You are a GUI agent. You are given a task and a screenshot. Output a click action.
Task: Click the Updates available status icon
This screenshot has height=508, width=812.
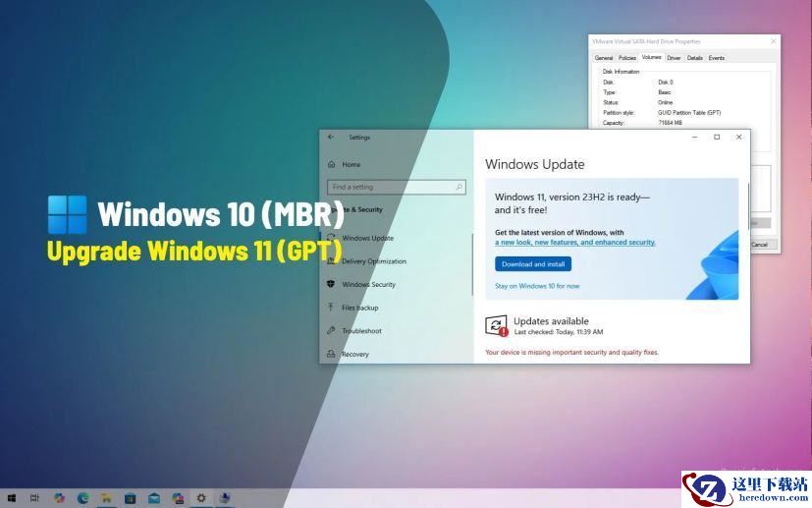pos(496,325)
